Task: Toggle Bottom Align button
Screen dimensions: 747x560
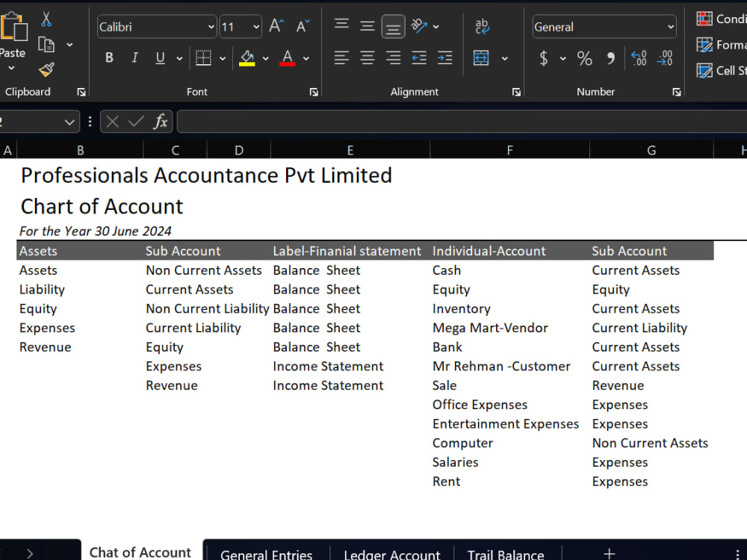Action: coord(393,27)
